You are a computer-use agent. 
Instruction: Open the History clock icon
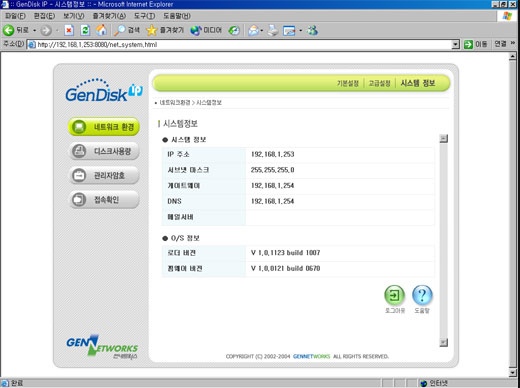point(234,31)
